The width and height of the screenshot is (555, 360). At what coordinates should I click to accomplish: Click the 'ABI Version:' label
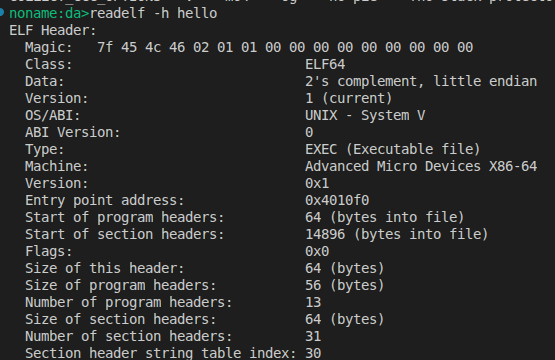tap(73, 132)
